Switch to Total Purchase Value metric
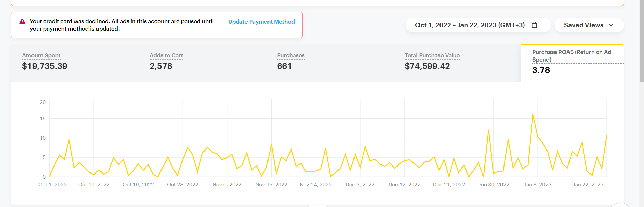644x207 pixels. (432, 55)
